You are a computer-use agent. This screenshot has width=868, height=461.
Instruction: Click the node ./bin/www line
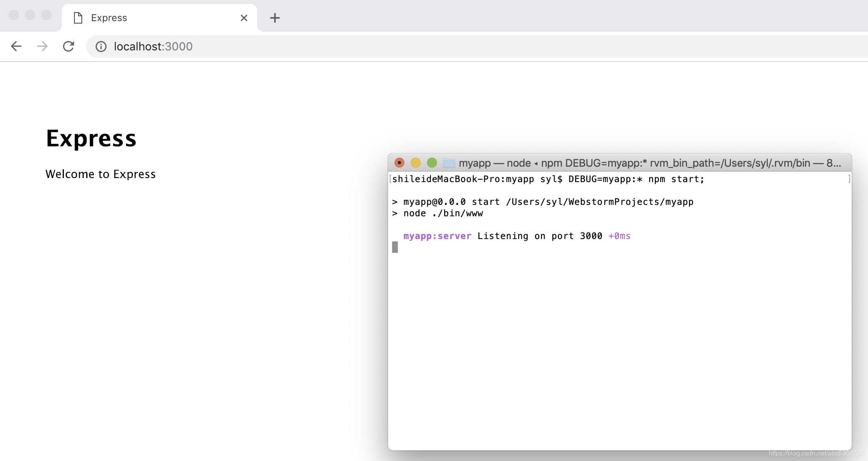[438, 213]
